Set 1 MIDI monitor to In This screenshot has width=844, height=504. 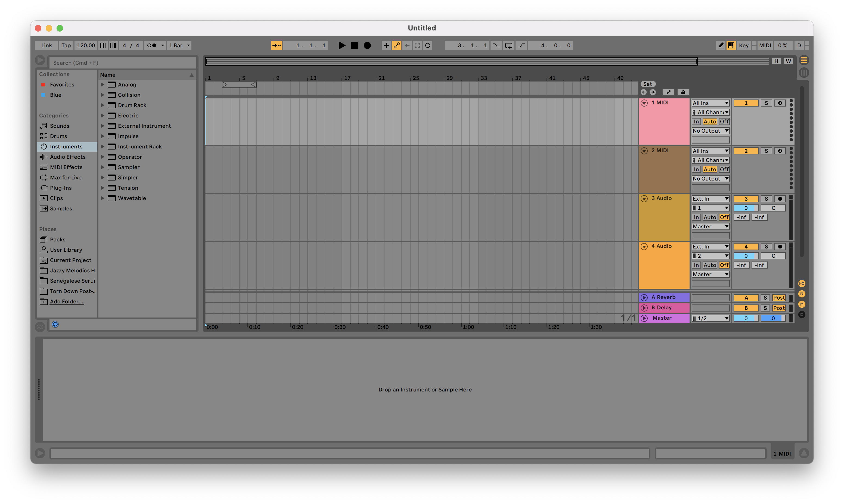click(x=696, y=122)
